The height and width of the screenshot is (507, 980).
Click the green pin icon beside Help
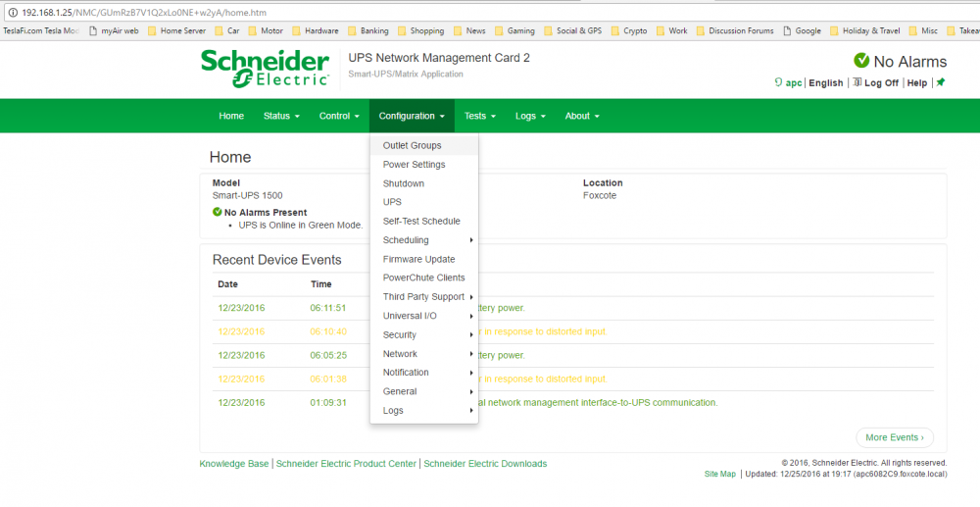pyautogui.click(x=940, y=82)
